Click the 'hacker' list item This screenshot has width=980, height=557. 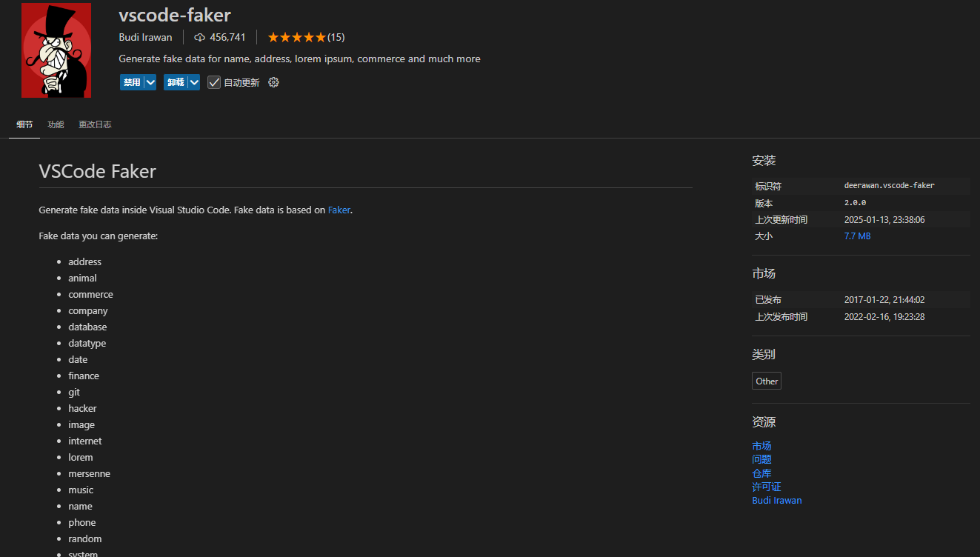tap(82, 408)
